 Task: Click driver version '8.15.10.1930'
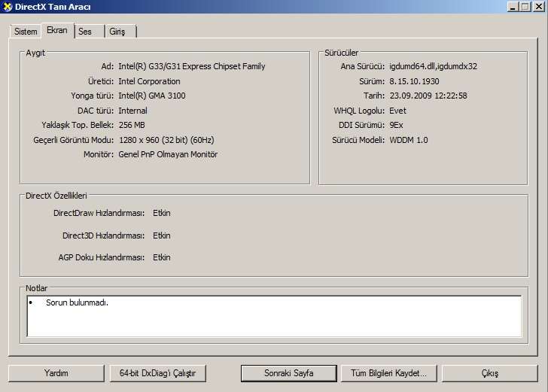coord(415,81)
